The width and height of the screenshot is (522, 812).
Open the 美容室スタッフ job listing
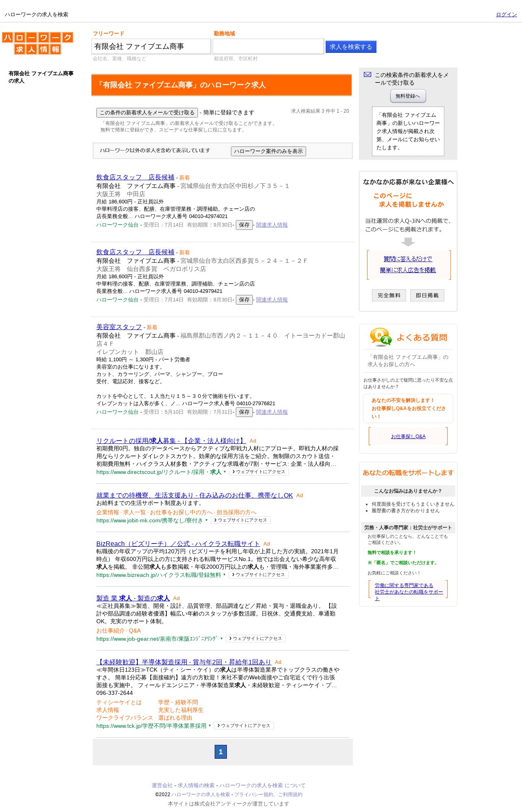[119, 327]
